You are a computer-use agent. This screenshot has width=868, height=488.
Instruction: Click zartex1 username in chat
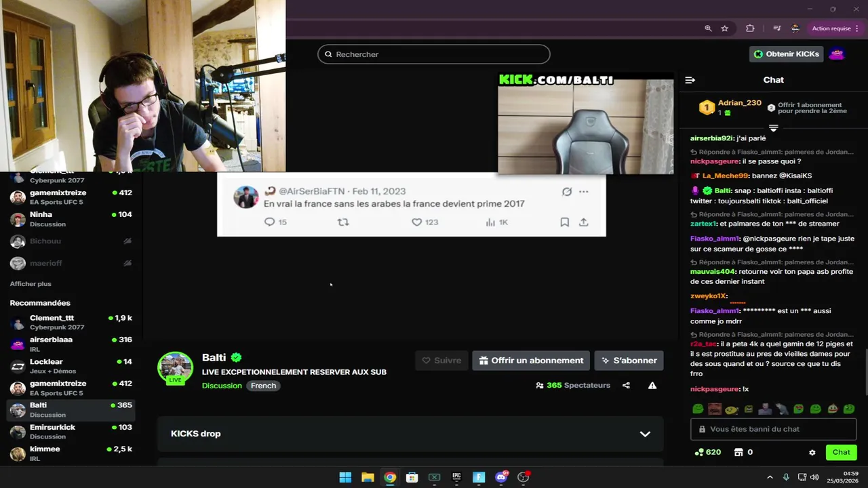tap(703, 224)
